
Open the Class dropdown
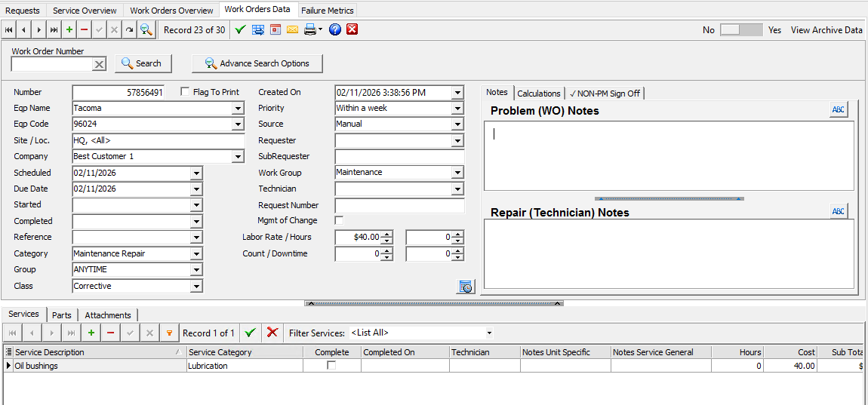tap(196, 287)
